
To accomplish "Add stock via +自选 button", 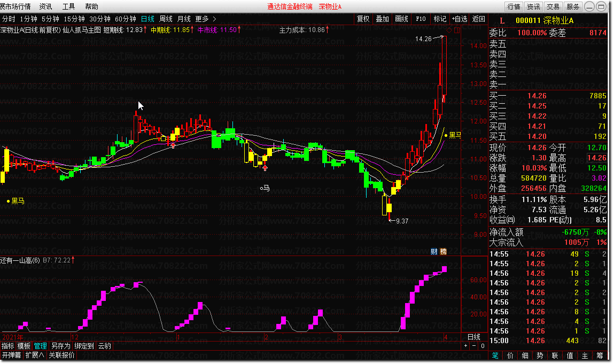I will click(x=460, y=19).
